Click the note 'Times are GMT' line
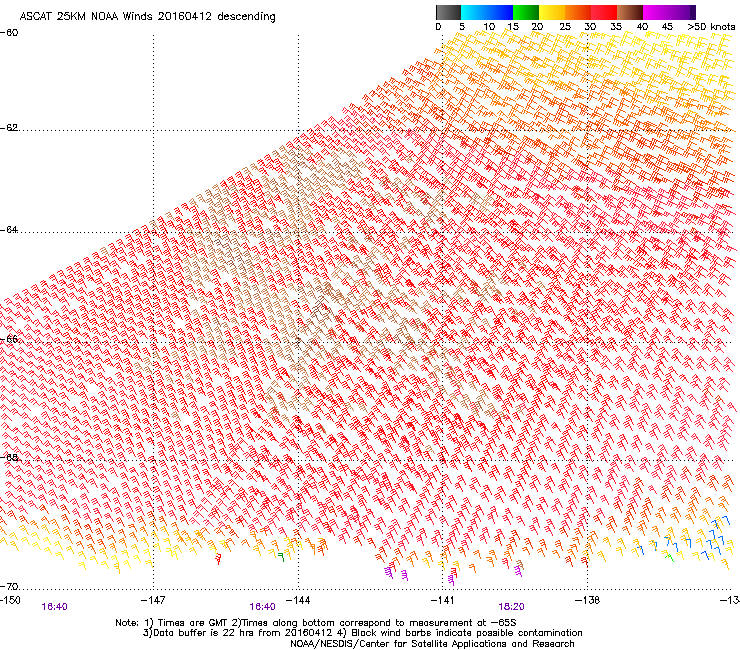 click(x=316, y=623)
